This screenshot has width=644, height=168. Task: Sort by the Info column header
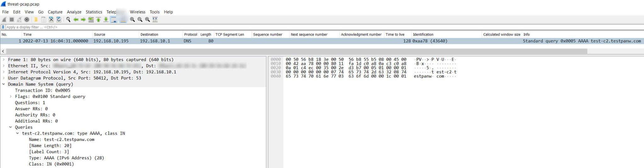click(x=582, y=35)
